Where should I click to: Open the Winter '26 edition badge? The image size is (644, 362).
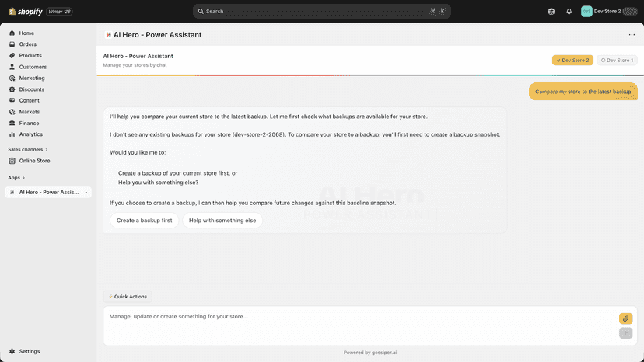pyautogui.click(x=60, y=12)
